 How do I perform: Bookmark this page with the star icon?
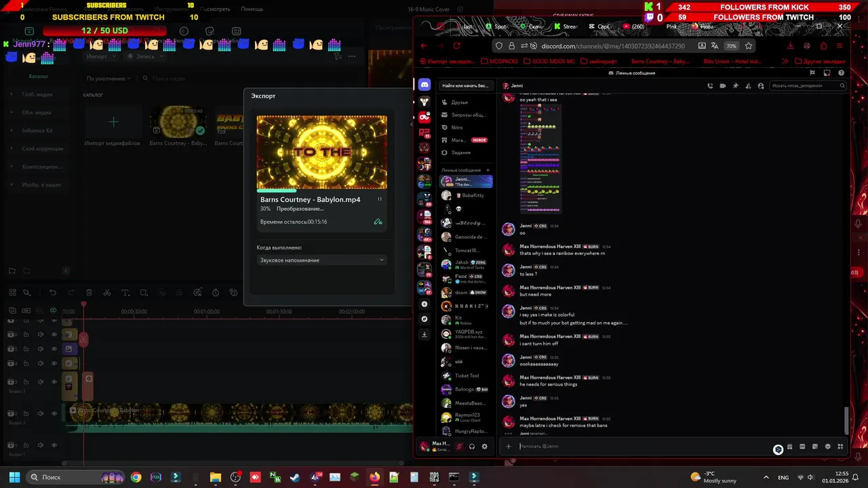click(749, 45)
